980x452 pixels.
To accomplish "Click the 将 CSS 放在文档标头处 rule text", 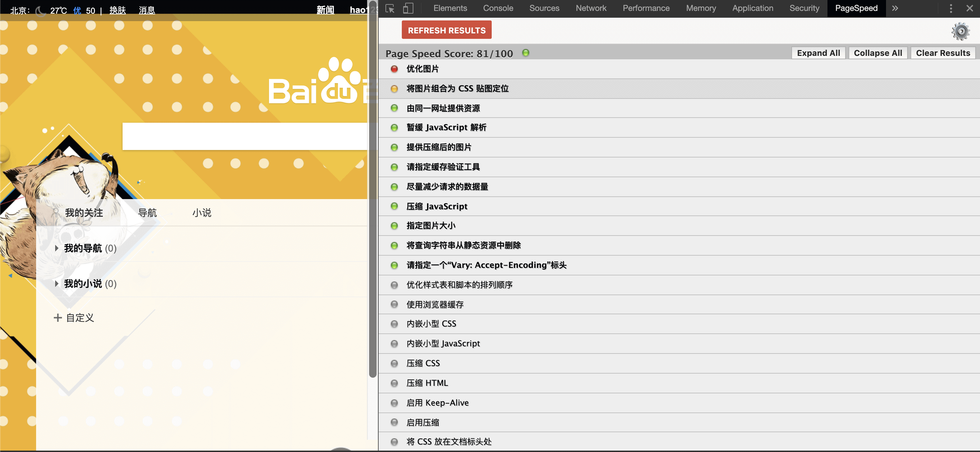I will point(449,442).
